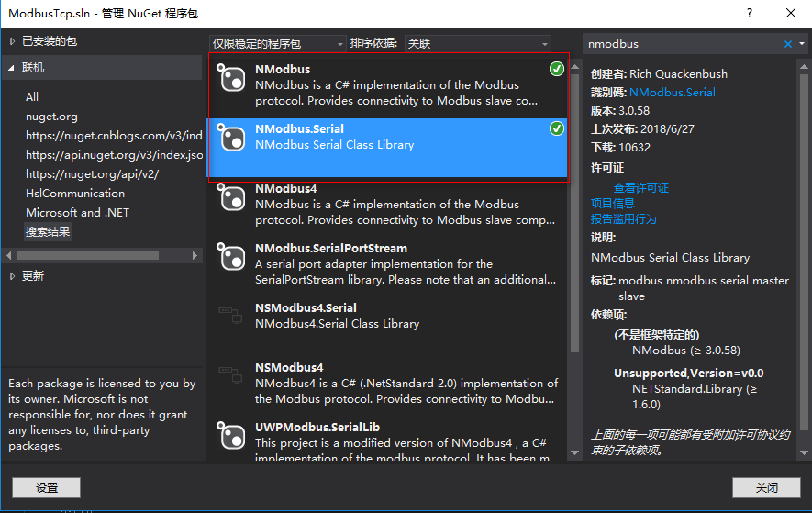
Task: Click the NModbus (≥ 3.0.58) dependency
Action: pyautogui.click(x=686, y=351)
